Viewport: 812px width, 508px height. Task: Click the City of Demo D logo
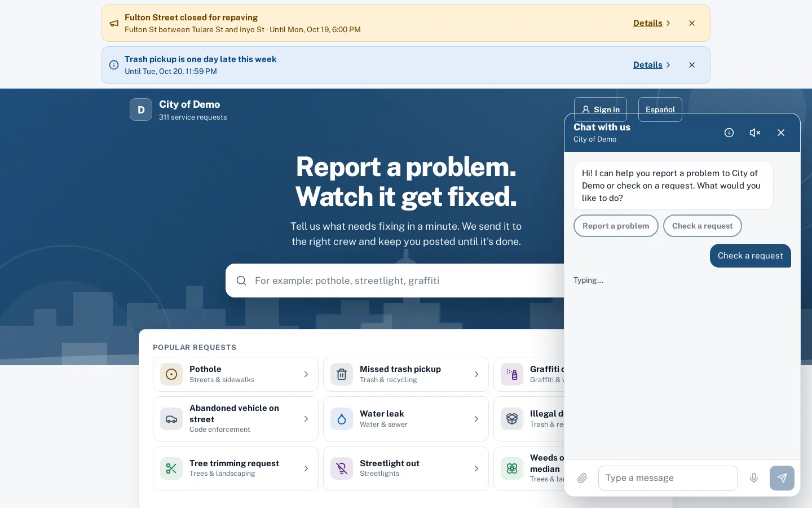click(141, 110)
